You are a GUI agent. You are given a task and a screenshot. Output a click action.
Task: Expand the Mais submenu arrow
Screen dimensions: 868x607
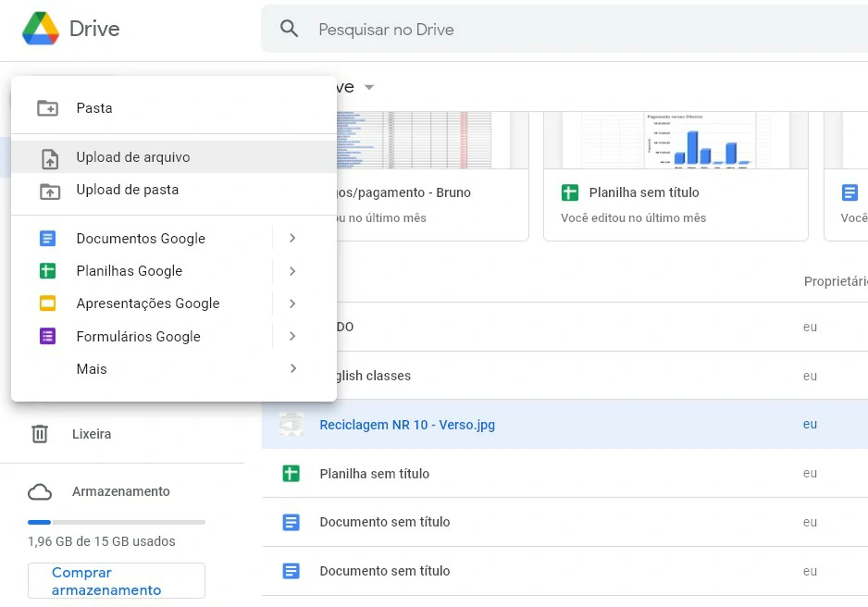click(292, 368)
